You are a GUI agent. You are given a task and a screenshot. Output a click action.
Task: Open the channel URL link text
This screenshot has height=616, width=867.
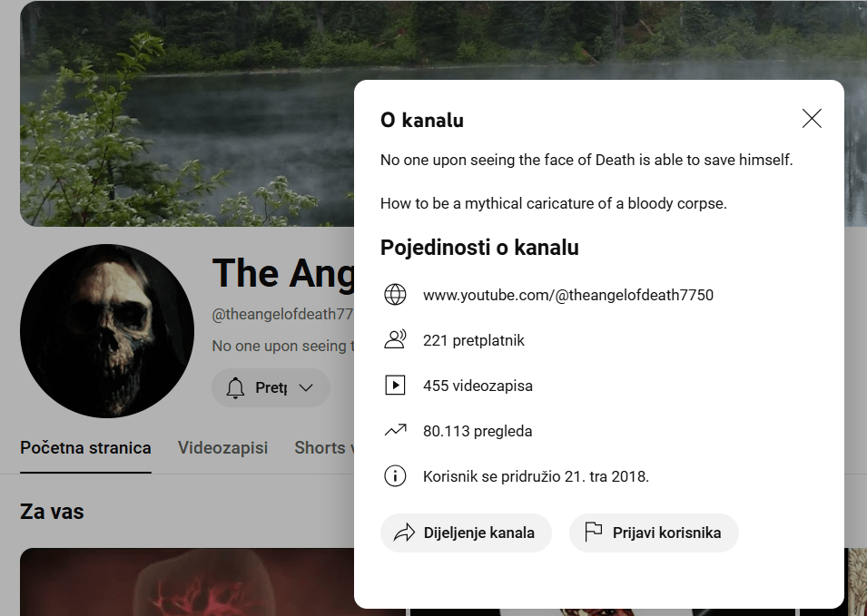coord(568,295)
